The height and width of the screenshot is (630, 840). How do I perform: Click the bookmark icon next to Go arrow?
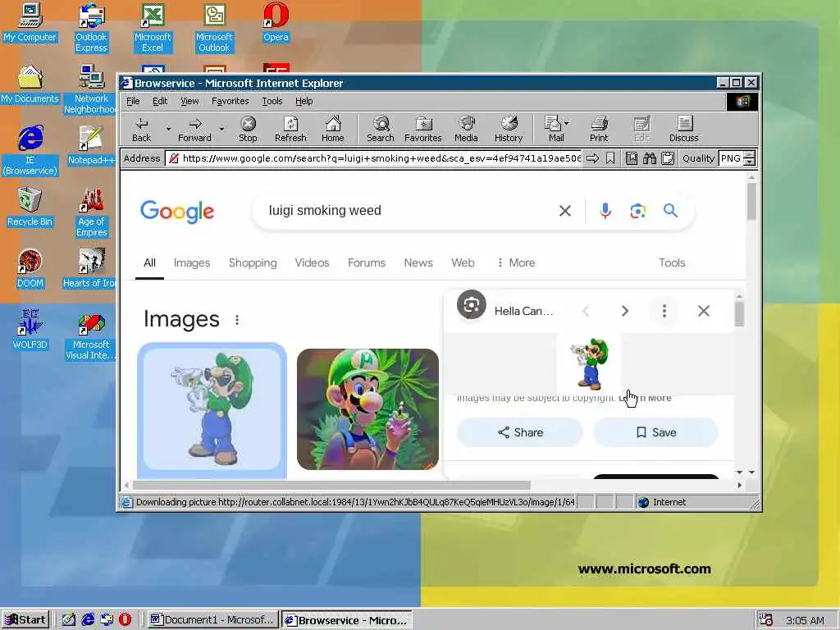pos(610,158)
